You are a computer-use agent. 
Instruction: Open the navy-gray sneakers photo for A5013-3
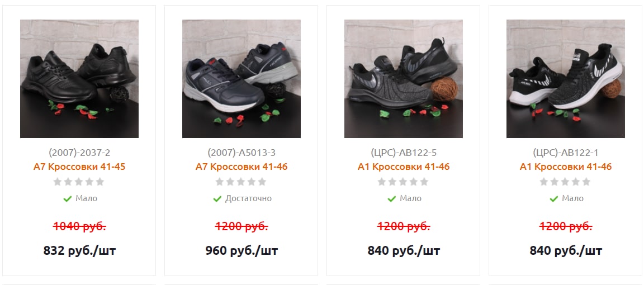pos(241,78)
